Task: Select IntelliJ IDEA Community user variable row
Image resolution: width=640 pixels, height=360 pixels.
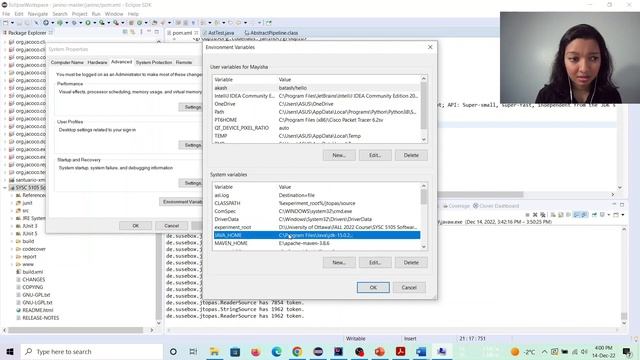Action: click(317, 96)
